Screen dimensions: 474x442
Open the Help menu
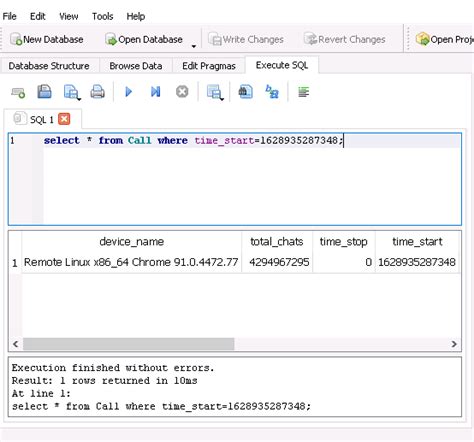coord(136,16)
